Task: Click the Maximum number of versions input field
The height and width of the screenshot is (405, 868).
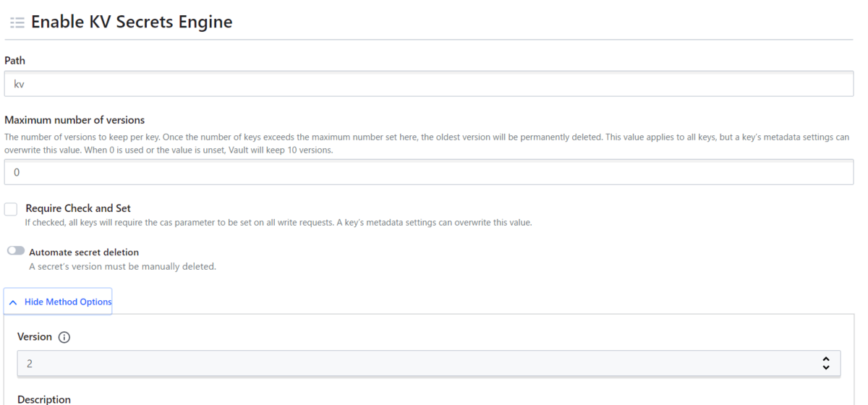Action: 428,173
